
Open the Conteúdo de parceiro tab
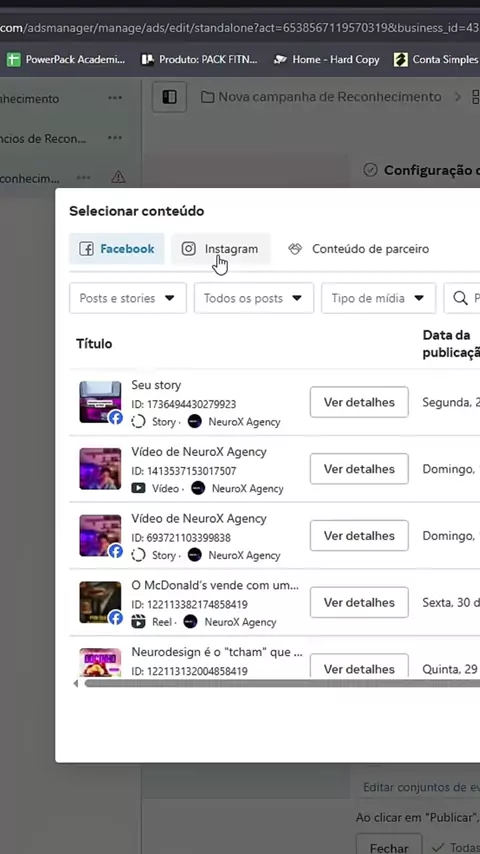(x=359, y=249)
